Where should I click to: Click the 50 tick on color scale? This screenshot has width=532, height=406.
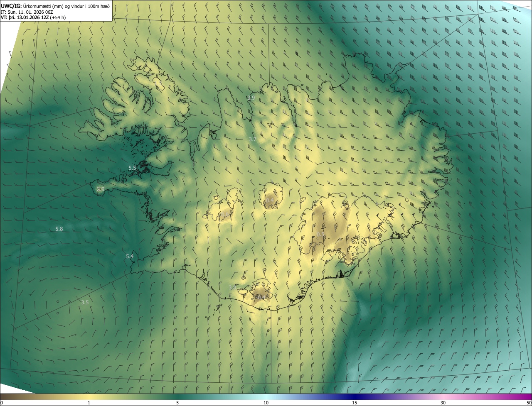click(x=529, y=403)
